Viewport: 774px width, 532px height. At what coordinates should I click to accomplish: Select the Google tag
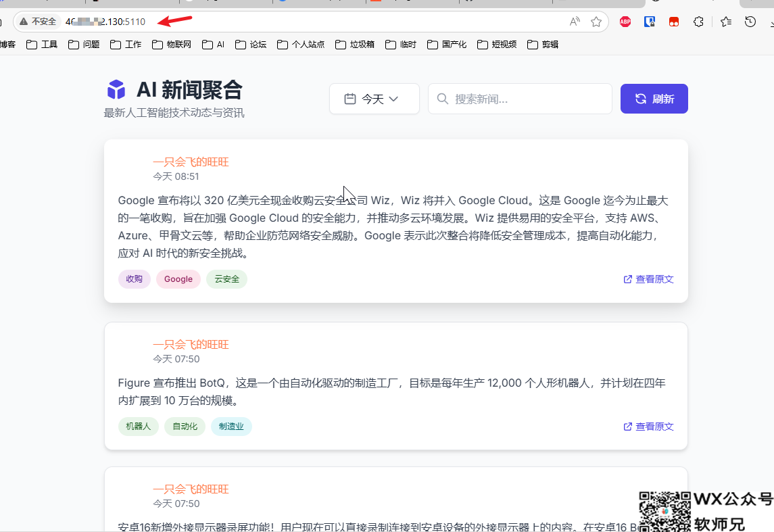coord(178,279)
